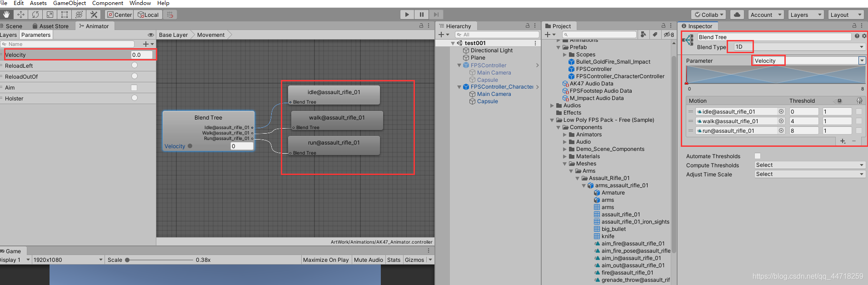The image size is (868, 285).
Task: Open the Collab dropdown
Action: [x=709, y=15]
